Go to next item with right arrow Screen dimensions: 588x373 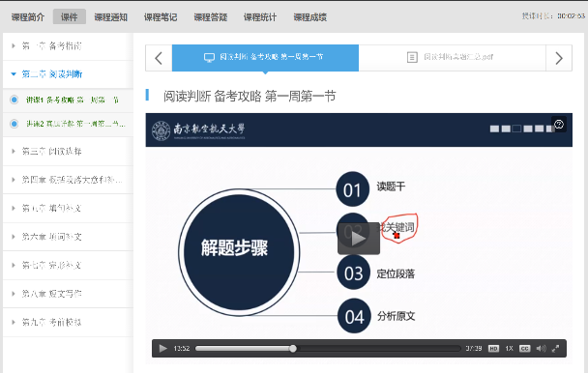point(559,58)
